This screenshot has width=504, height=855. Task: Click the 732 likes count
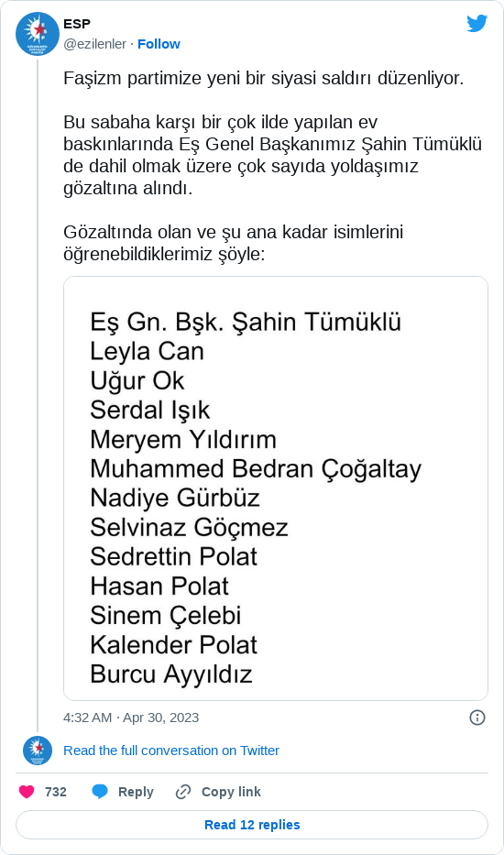coord(56,792)
